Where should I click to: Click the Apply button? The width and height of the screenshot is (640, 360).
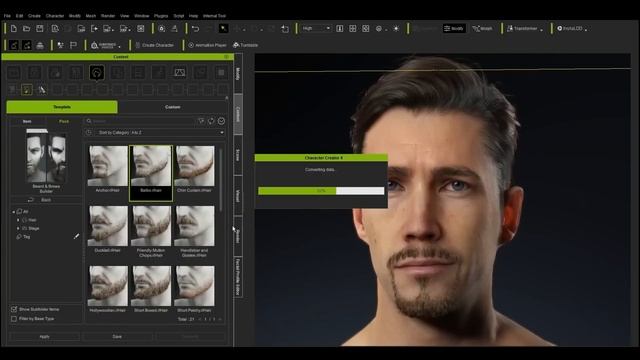point(44,337)
